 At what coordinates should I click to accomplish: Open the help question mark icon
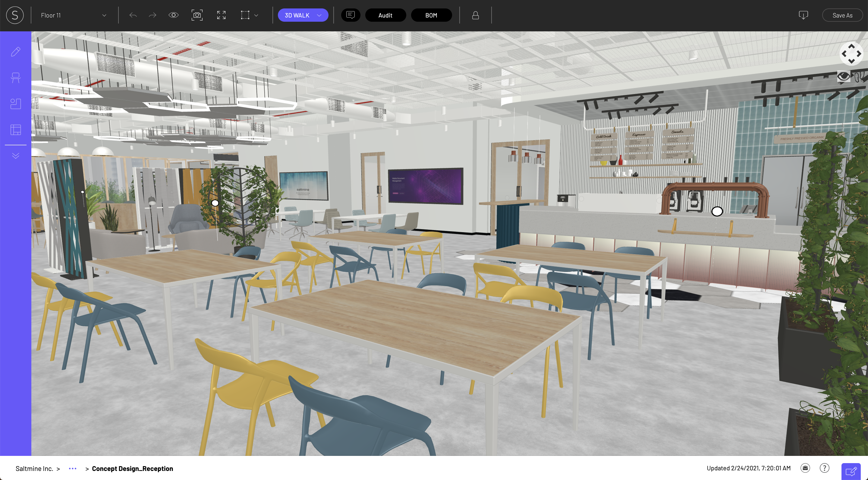tap(824, 468)
